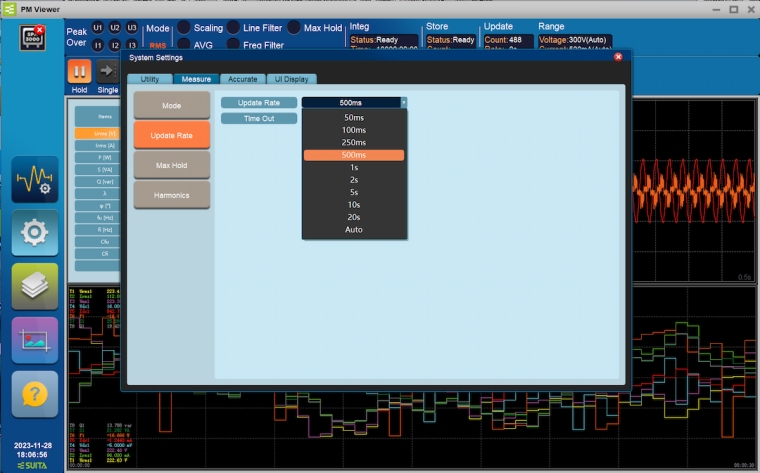Click the Harmonics button
Viewport: 760px width, 473px height.
pos(171,194)
